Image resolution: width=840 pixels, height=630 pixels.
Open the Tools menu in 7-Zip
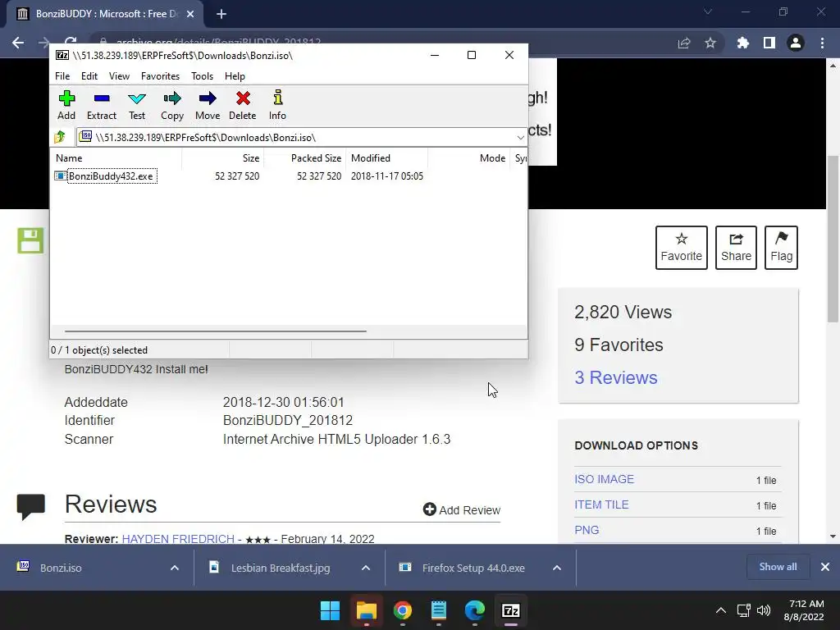coord(202,76)
